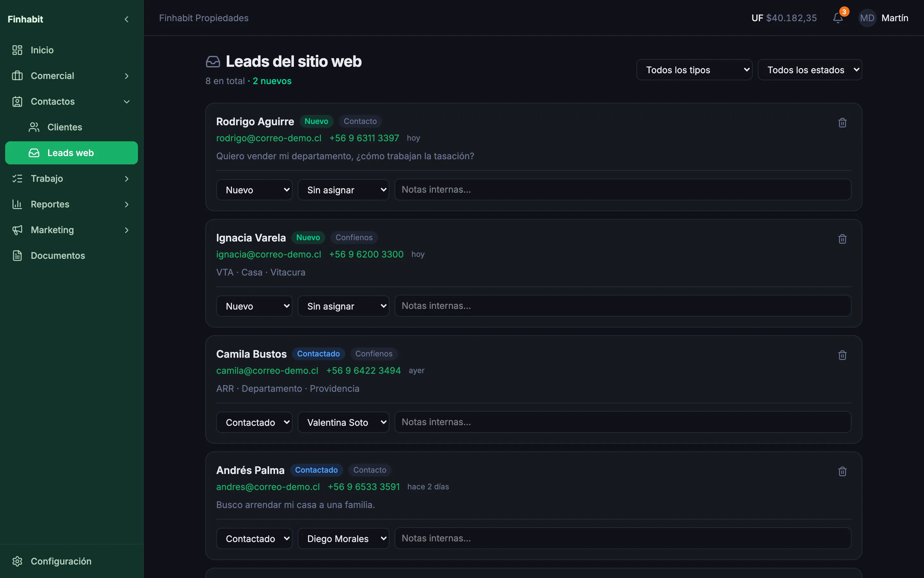Click the Trabajo checklist icon

pyautogui.click(x=17, y=179)
